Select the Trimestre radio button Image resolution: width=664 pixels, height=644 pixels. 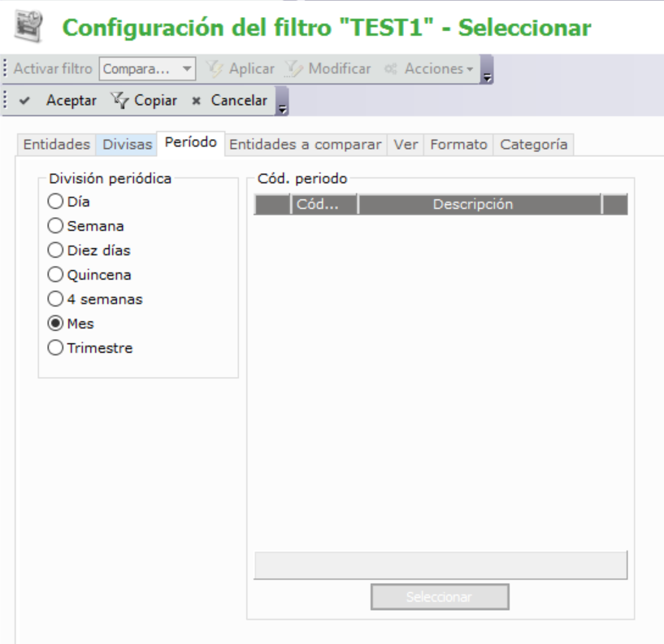(x=55, y=348)
